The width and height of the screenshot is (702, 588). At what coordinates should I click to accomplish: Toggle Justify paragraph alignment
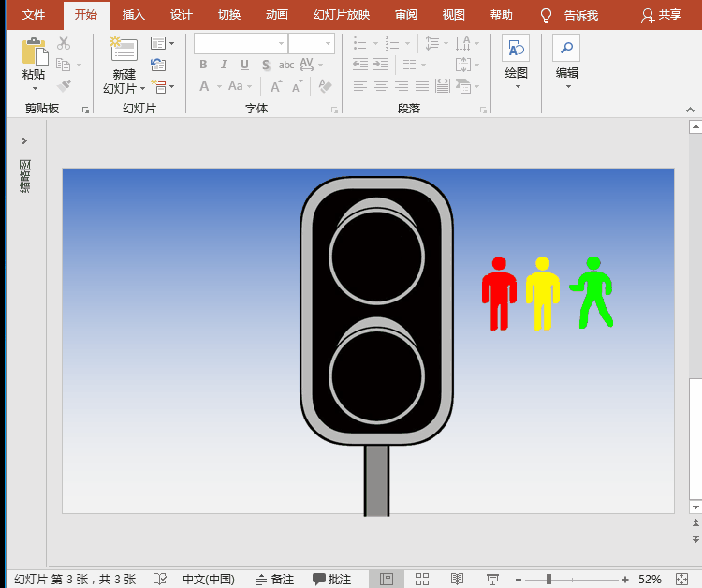point(422,86)
